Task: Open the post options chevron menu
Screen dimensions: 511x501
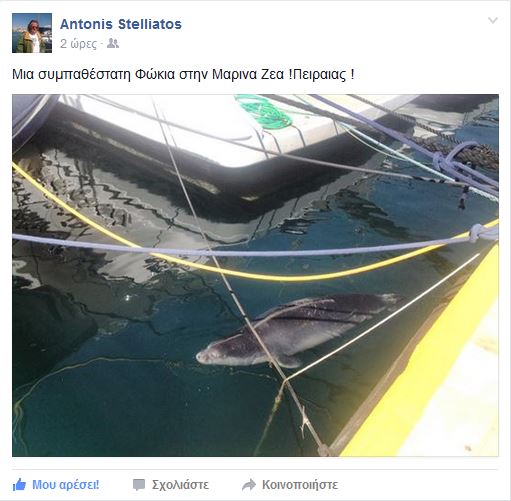Action: pyautogui.click(x=493, y=21)
